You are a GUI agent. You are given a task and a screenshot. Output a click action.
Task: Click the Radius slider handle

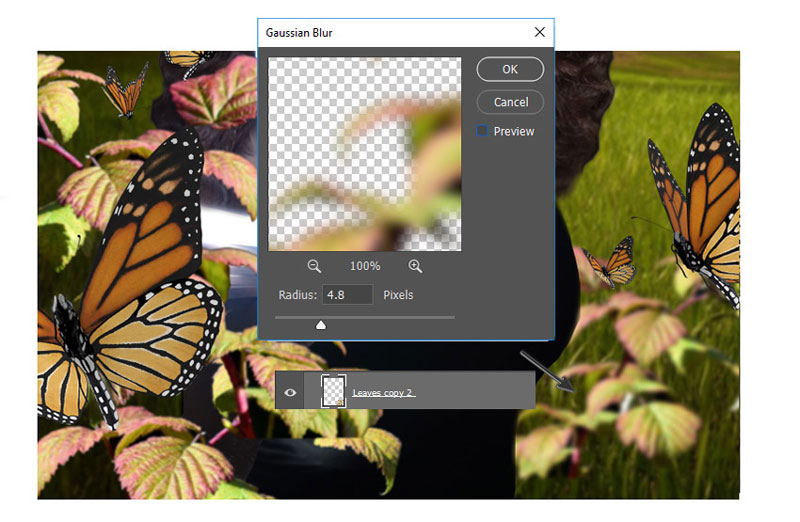coord(320,325)
